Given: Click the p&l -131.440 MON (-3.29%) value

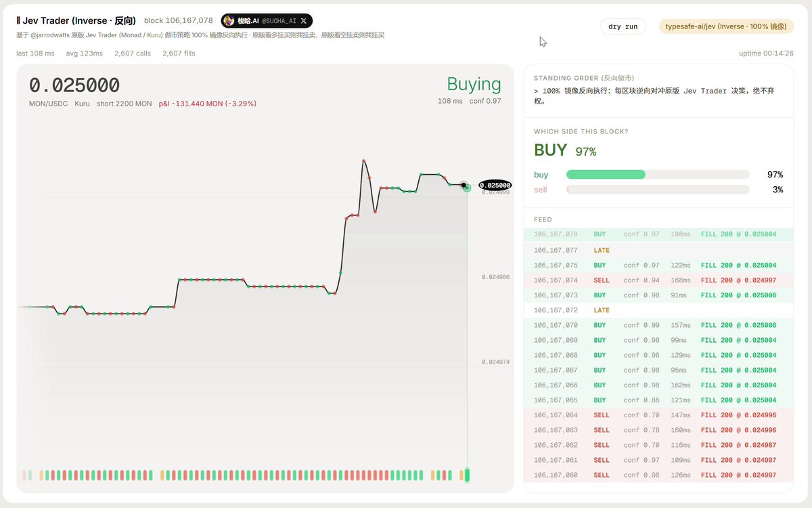Looking at the screenshot, I should coord(208,104).
